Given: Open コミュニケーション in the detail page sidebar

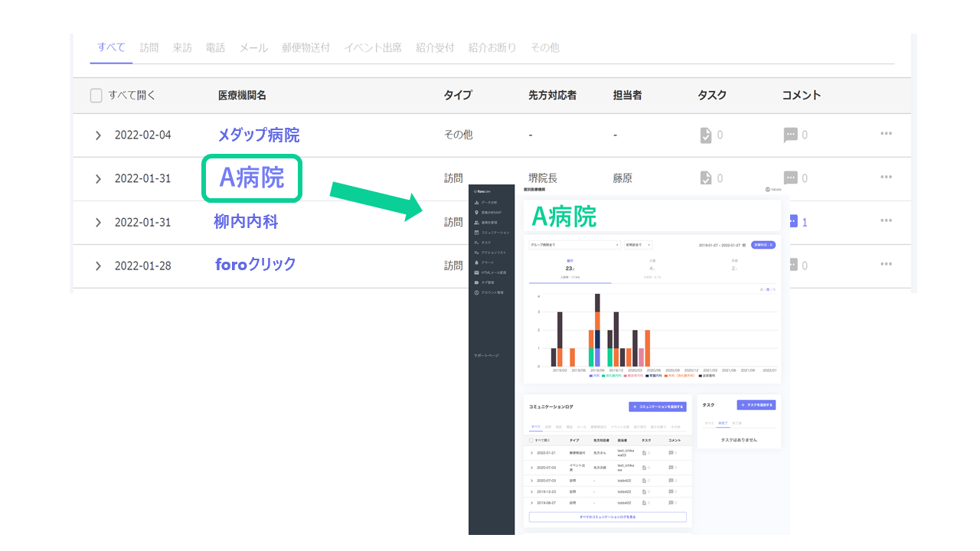Looking at the screenshot, I should tap(492, 232).
